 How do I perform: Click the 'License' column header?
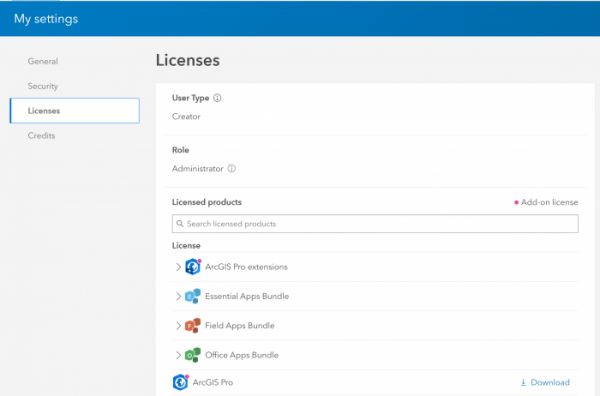tap(186, 245)
